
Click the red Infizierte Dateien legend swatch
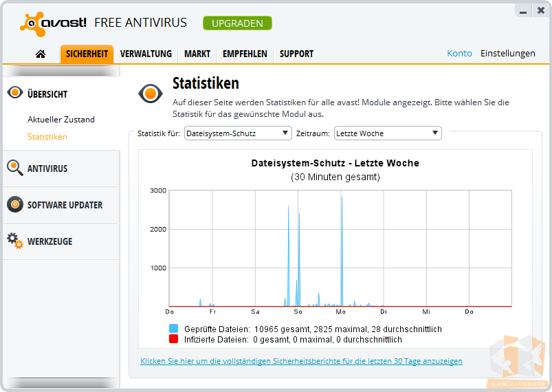pyautogui.click(x=173, y=339)
